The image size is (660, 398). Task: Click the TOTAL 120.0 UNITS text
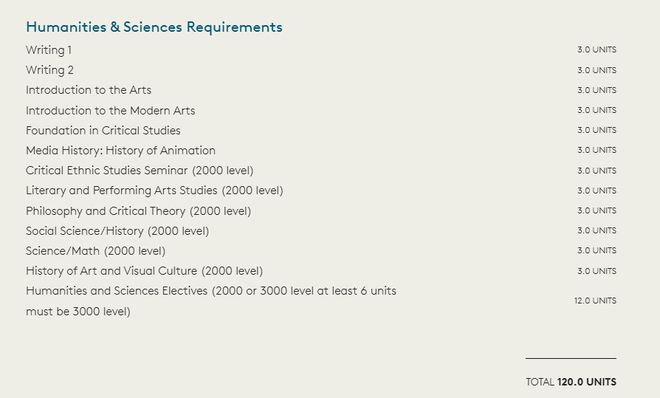pyautogui.click(x=571, y=382)
